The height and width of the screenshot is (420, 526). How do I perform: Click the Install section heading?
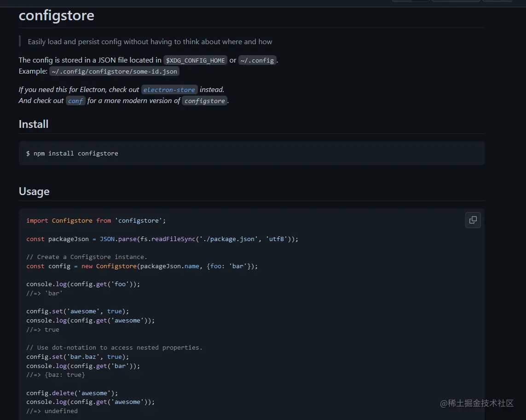pos(34,124)
